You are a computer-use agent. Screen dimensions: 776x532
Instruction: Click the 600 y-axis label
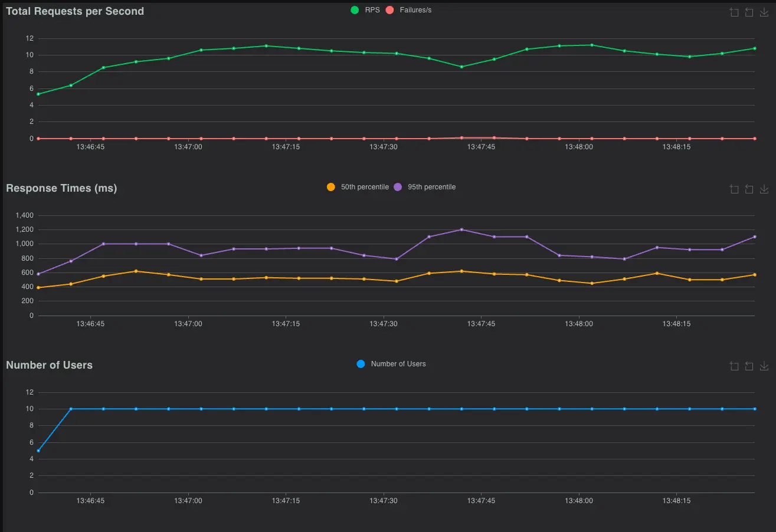(28, 272)
